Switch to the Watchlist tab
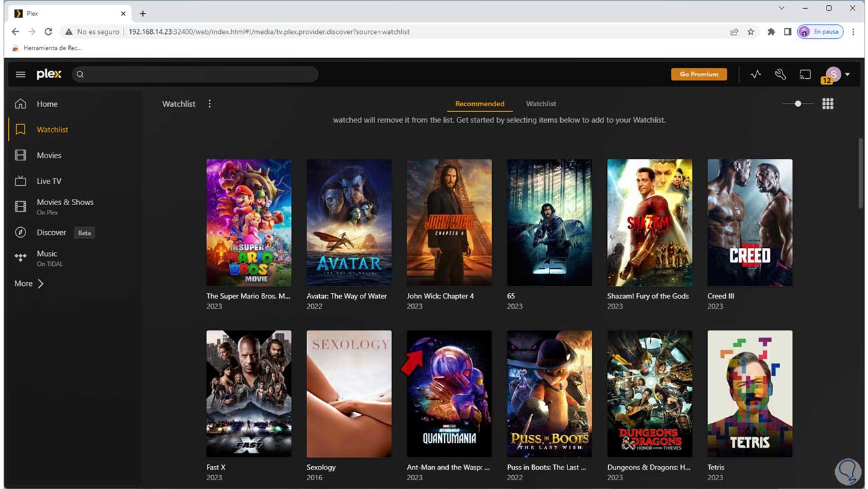Image resolution: width=868 pixels, height=489 pixels. point(541,104)
